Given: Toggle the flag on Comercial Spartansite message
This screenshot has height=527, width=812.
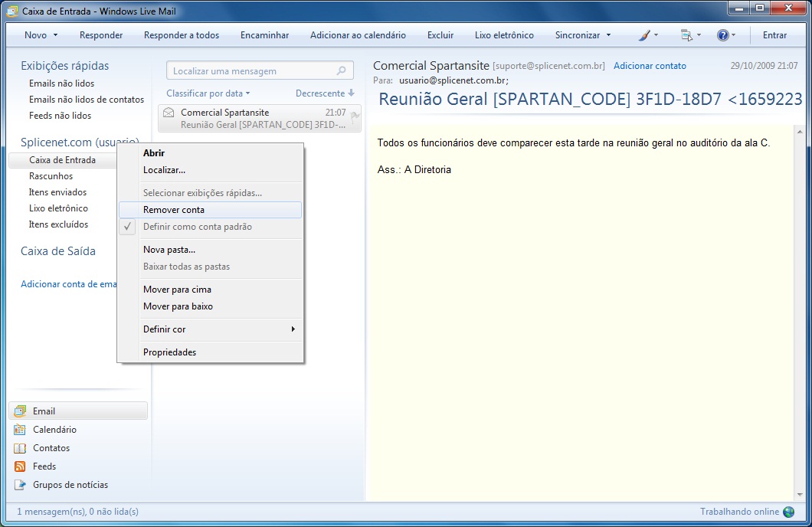Looking at the screenshot, I should [355, 116].
